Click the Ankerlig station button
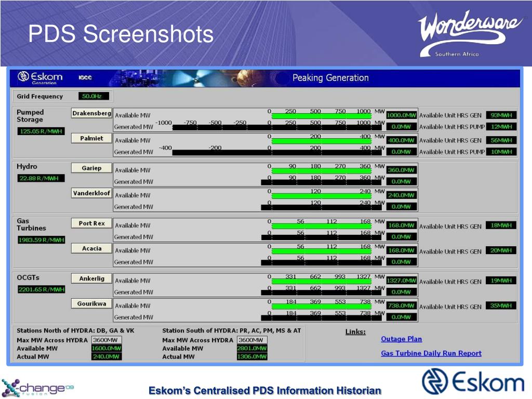Screen dimensions: 532x399 coord(91,278)
